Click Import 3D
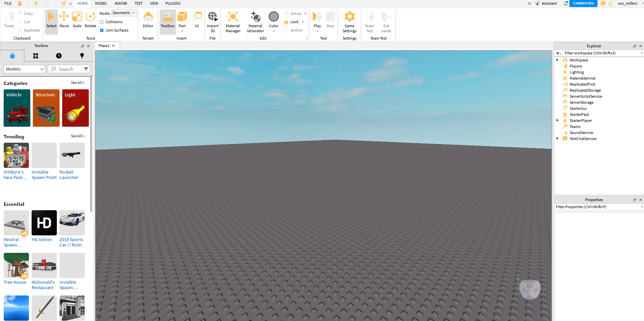 pyautogui.click(x=213, y=22)
